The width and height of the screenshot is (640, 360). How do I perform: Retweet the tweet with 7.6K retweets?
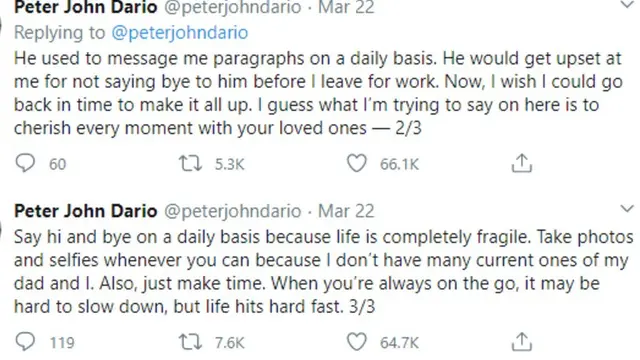190,342
